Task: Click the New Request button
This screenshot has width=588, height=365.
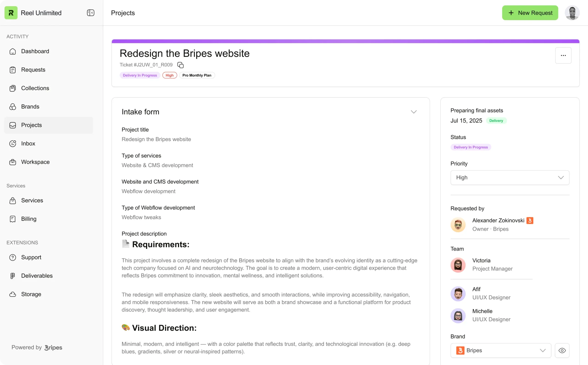Action: (x=530, y=13)
